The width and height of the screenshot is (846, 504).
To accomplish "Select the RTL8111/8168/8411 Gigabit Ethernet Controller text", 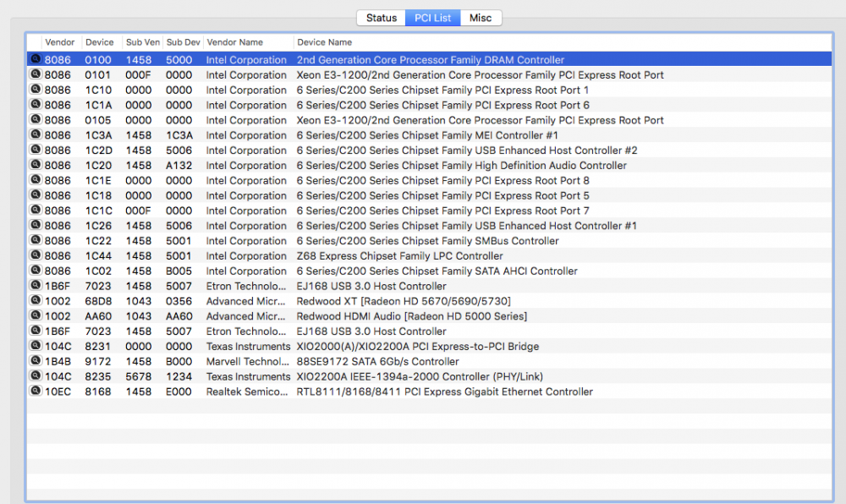I will pos(445,392).
